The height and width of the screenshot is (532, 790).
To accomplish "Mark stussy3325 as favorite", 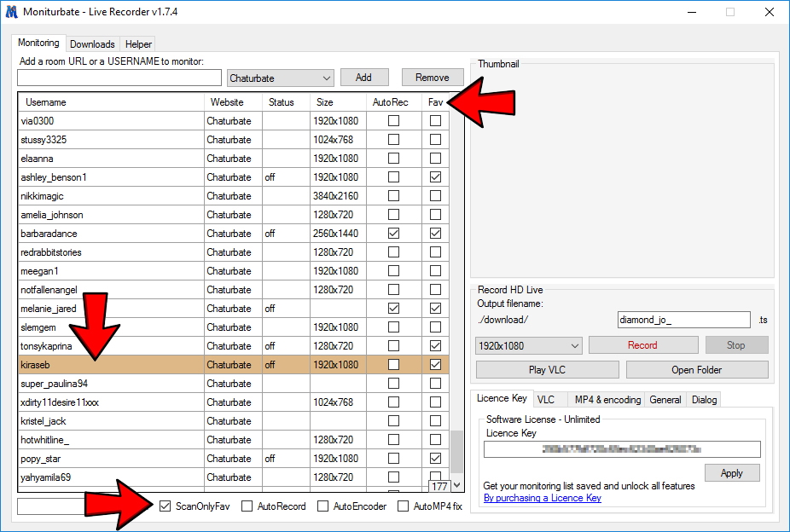I will [435, 140].
